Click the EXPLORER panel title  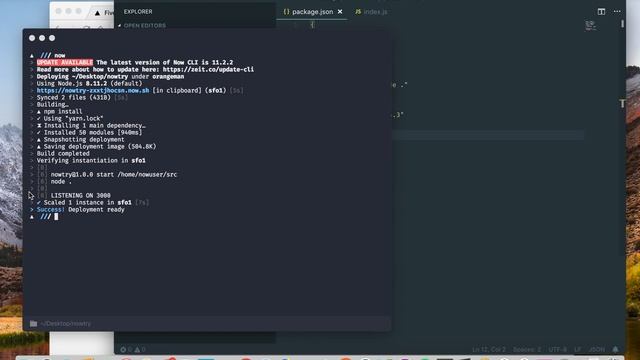pos(138,11)
